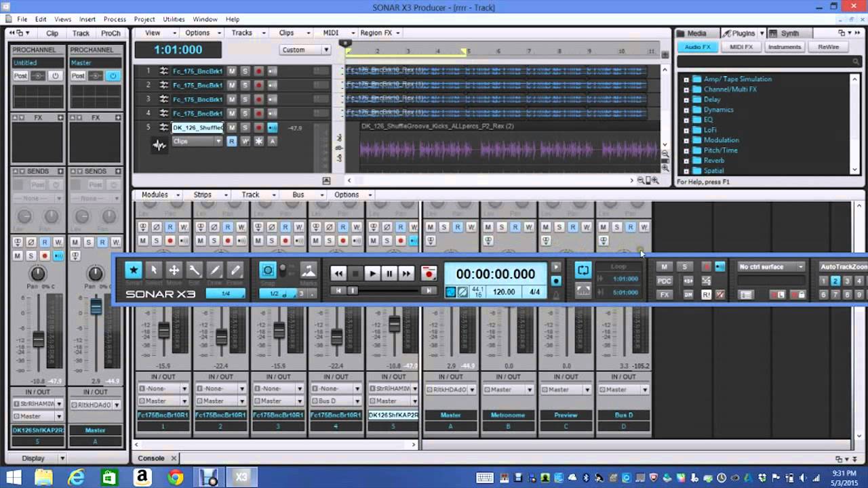868x488 pixels.
Task: Select the Audio FX browser button
Action: pyautogui.click(x=697, y=47)
